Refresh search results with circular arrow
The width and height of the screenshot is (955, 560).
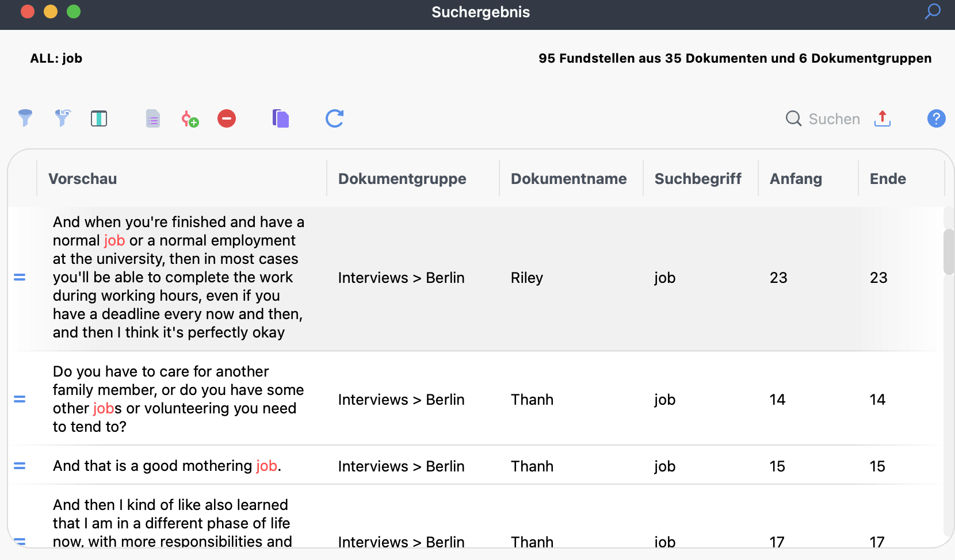[334, 118]
